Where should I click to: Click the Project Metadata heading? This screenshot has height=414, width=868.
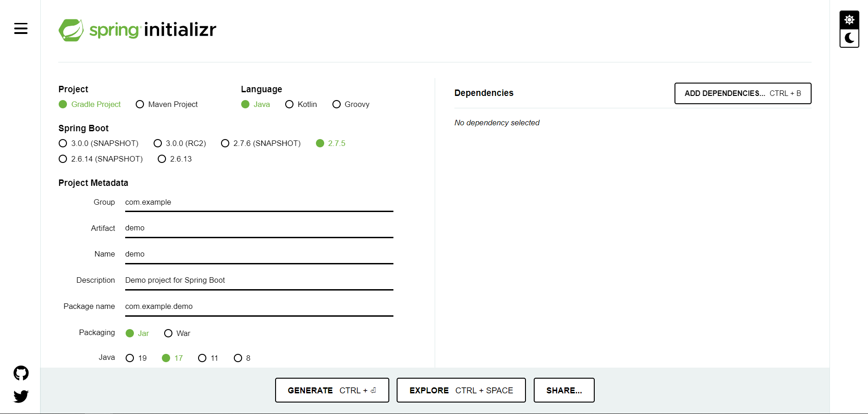[93, 183]
